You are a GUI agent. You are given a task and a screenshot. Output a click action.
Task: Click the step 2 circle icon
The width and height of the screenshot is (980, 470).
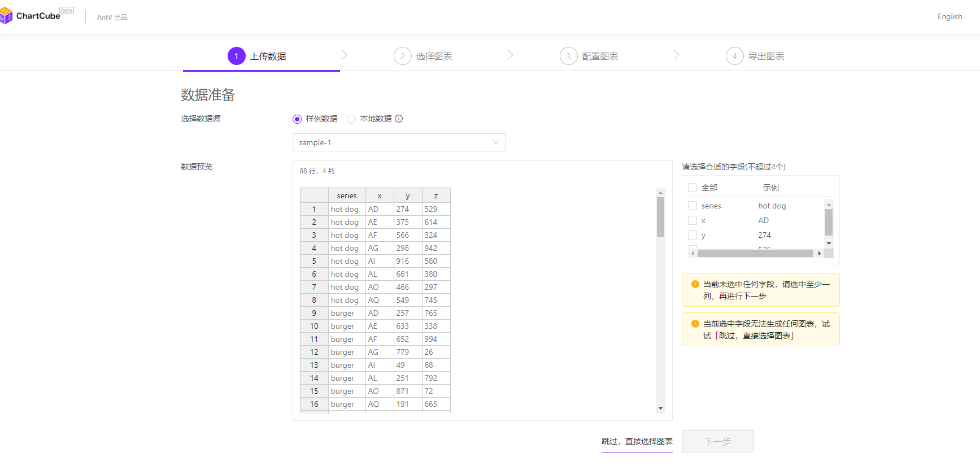tap(403, 56)
